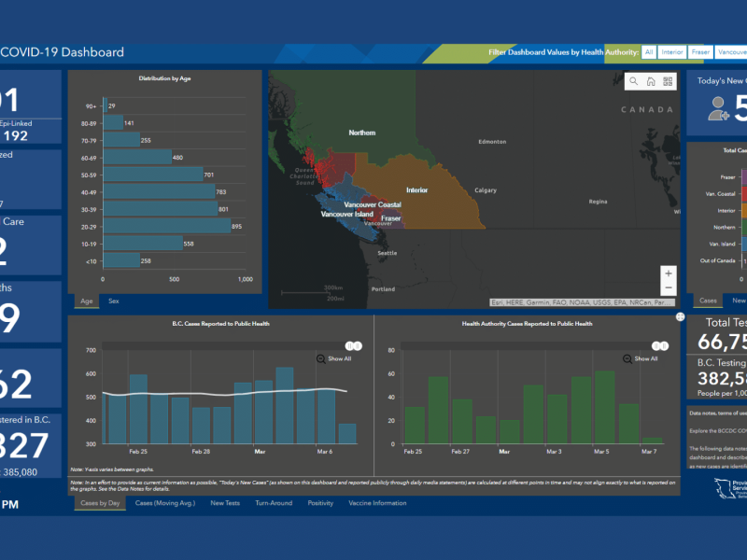The height and width of the screenshot is (560, 747).
Task: Click zoom-out icon on Health Authority chart
Action: tap(627, 358)
